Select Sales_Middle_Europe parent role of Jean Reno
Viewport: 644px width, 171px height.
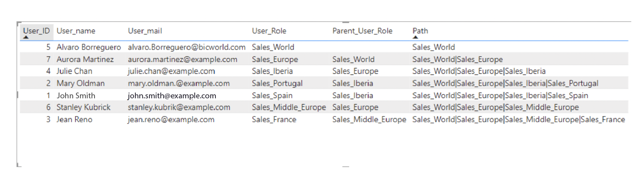[369, 119]
